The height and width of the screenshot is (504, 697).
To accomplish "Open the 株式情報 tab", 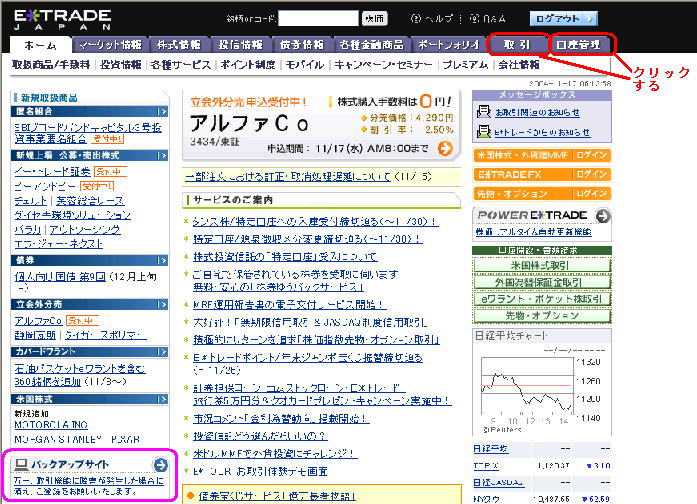I will [179, 44].
